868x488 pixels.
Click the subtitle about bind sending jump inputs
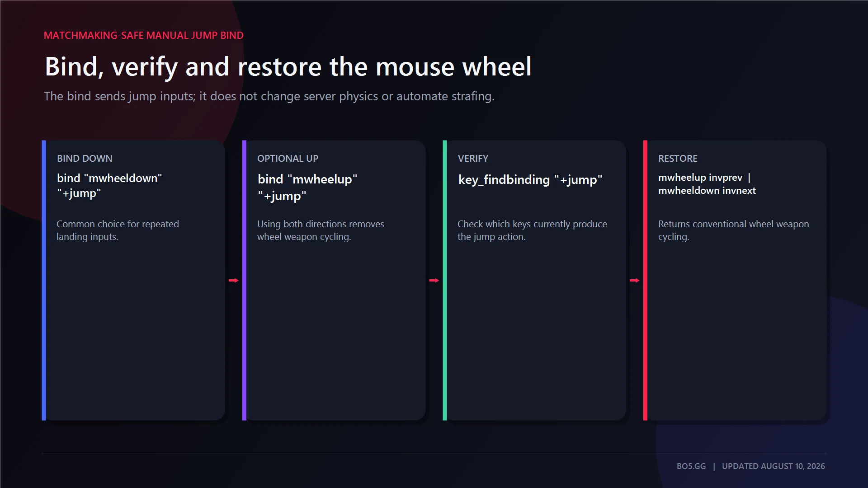269,96
